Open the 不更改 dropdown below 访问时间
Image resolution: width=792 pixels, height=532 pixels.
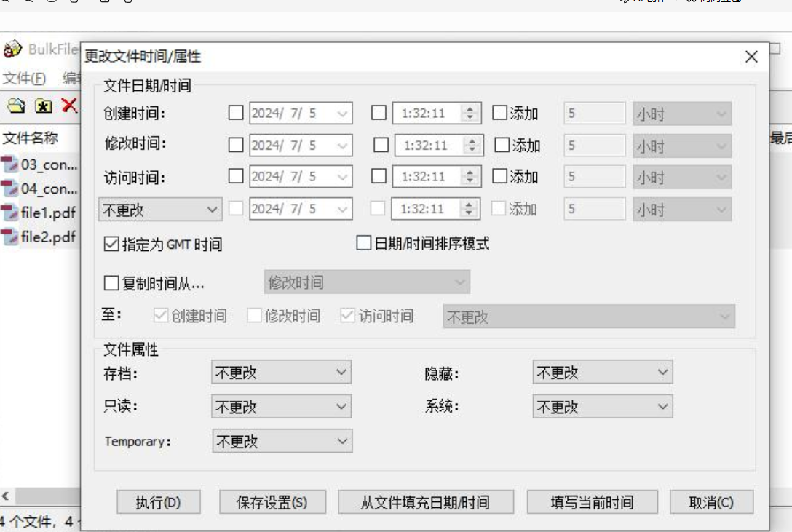tap(160, 210)
